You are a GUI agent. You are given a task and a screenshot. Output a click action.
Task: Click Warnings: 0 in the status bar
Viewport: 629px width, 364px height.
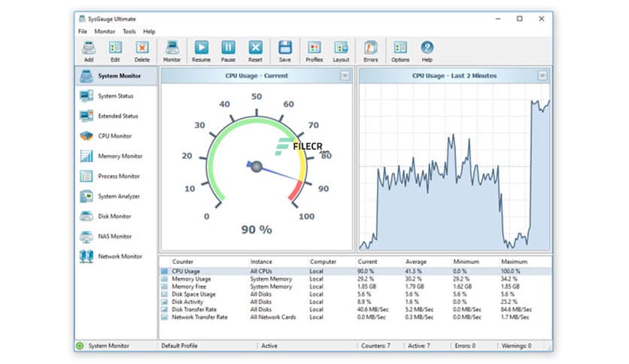point(516,345)
